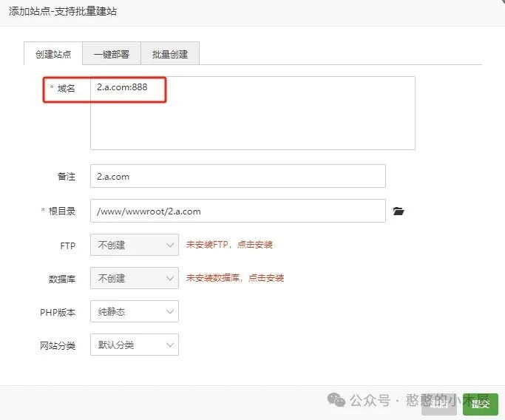Image resolution: width=505 pixels, height=420 pixels.
Task: Click into the 备注 input field
Action: pos(237,176)
